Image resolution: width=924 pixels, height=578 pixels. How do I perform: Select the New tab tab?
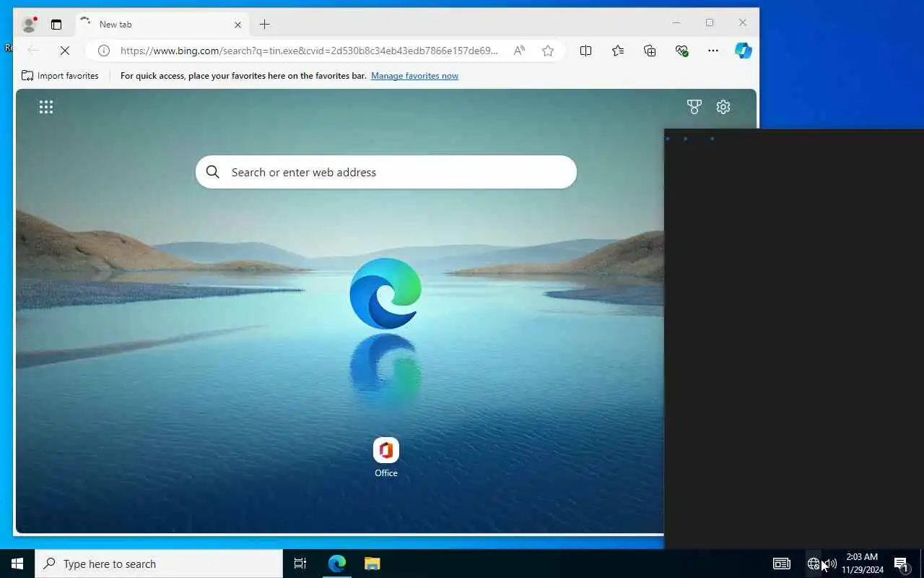[162, 25]
